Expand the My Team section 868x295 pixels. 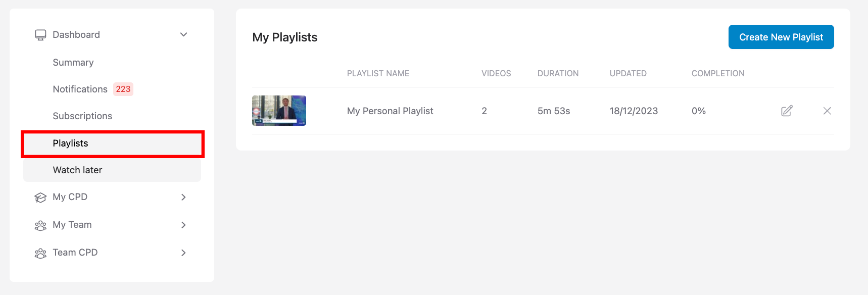pos(184,225)
